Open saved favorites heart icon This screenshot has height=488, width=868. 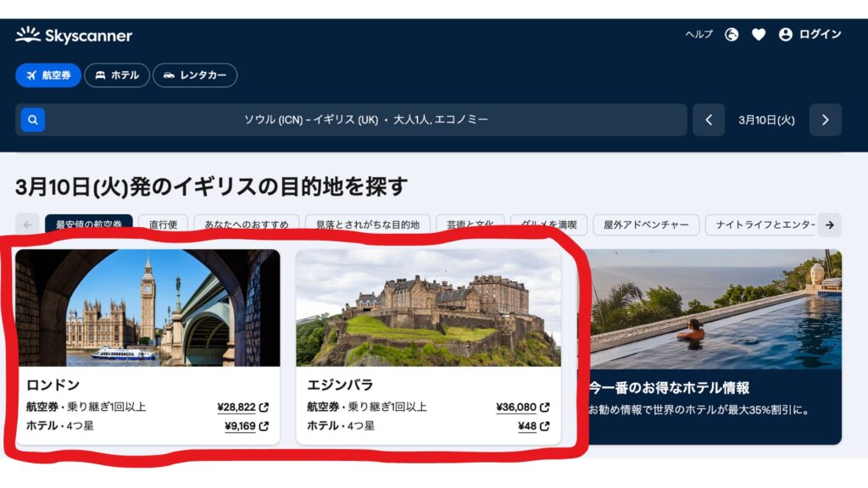click(x=759, y=35)
